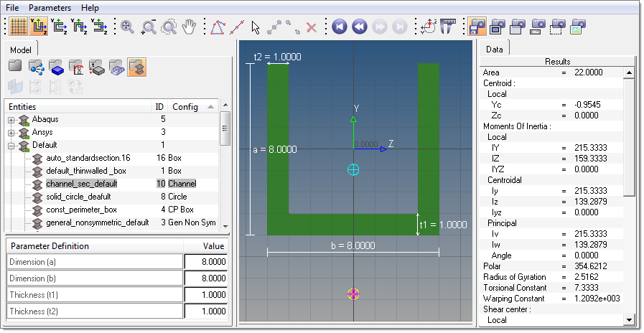Click the red X delete tool
Viewport: 644px width, 333px height.
tap(311, 27)
